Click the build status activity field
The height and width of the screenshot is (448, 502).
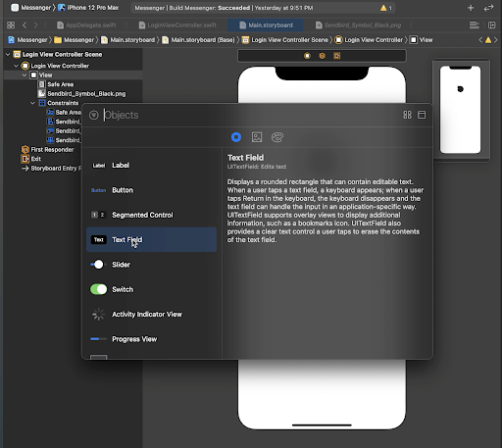tap(263, 8)
